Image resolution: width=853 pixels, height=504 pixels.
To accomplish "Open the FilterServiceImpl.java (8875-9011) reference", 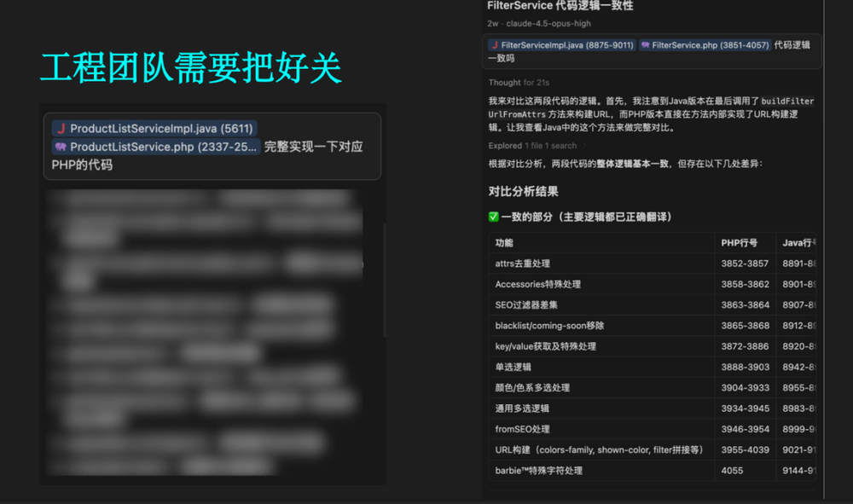I will [x=561, y=45].
